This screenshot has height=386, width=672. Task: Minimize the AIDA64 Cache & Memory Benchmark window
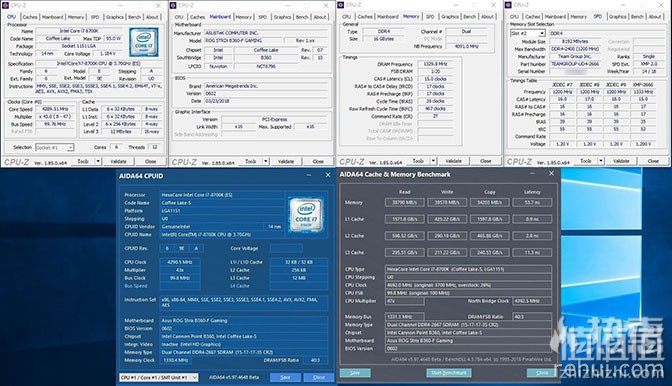click(x=532, y=174)
